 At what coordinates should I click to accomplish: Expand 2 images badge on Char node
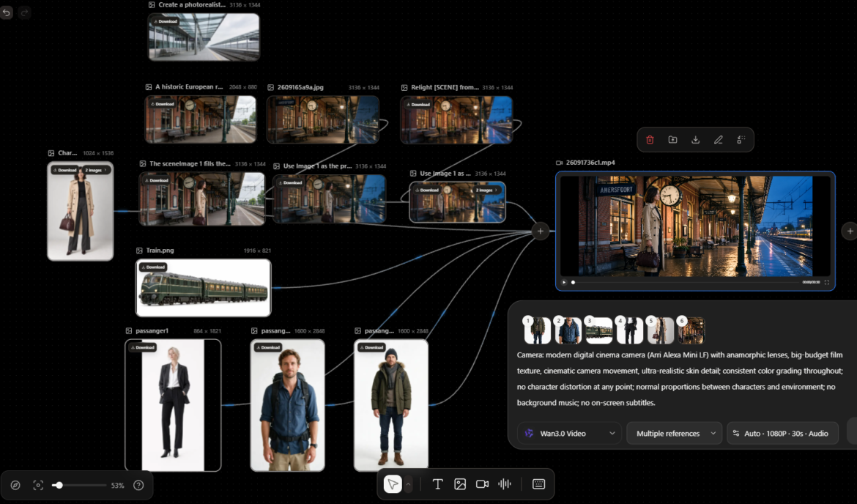click(x=96, y=170)
